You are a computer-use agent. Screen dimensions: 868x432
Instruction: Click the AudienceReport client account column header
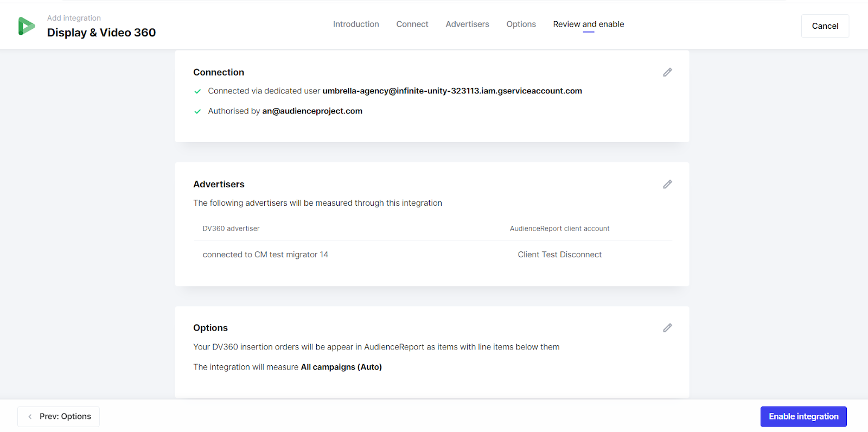(x=559, y=228)
